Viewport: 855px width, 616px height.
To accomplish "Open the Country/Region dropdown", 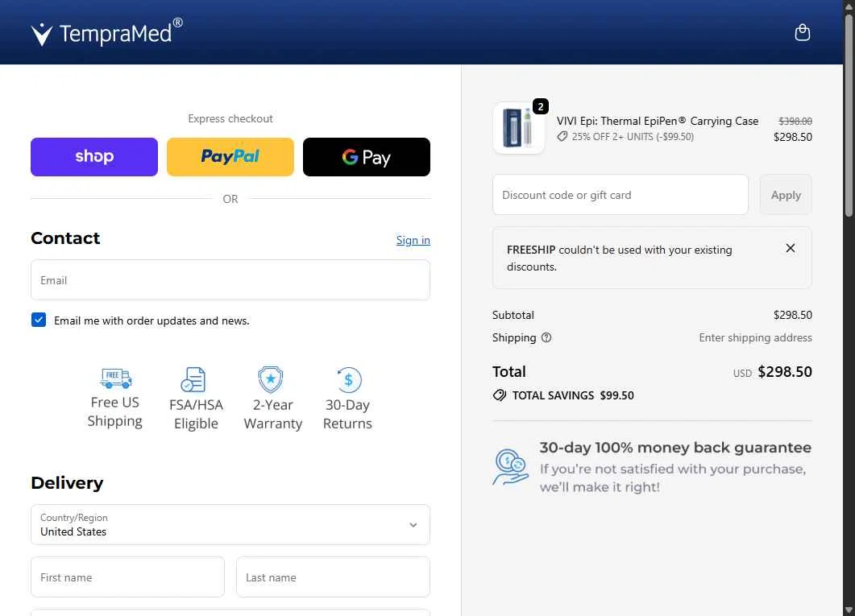I will point(230,524).
